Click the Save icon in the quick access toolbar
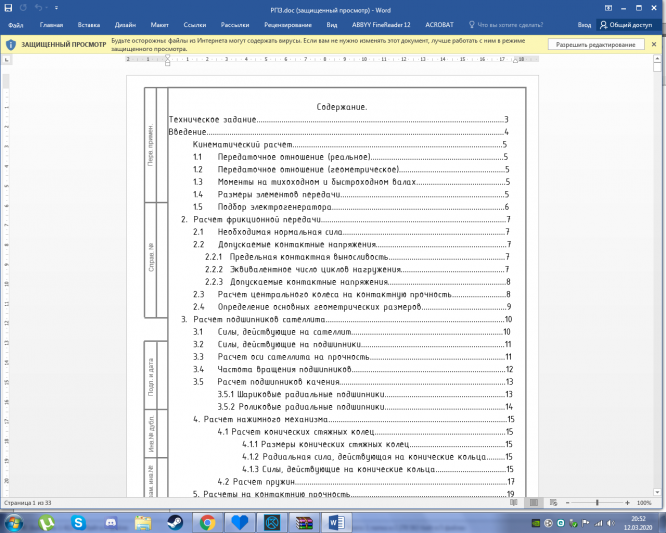The width and height of the screenshot is (666, 533). [8, 8]
